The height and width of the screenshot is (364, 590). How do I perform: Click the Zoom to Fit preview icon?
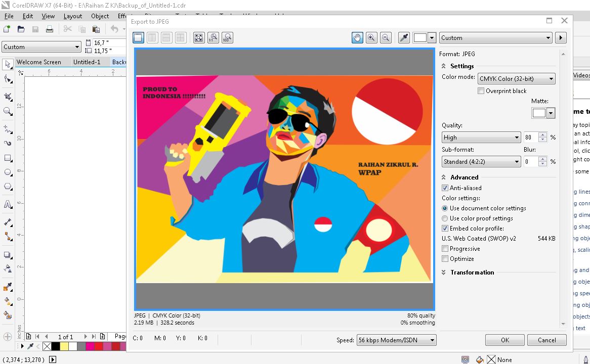(x=199, y=37)
